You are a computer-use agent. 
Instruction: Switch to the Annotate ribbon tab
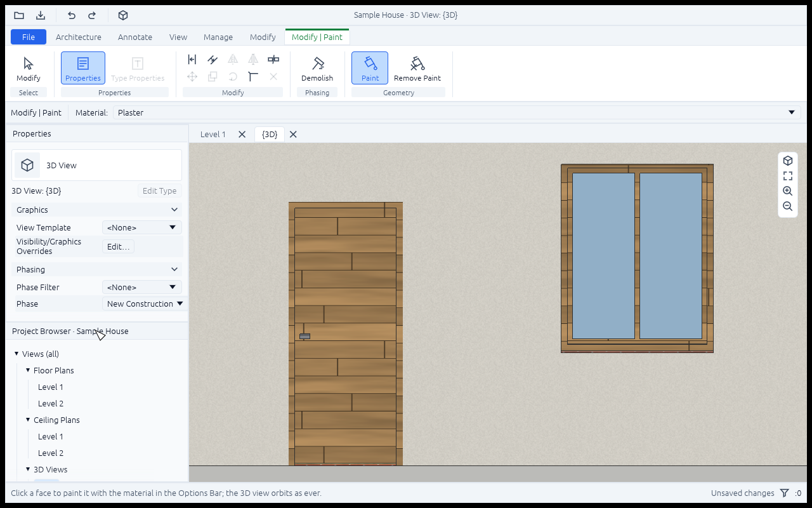click(135, 37)
